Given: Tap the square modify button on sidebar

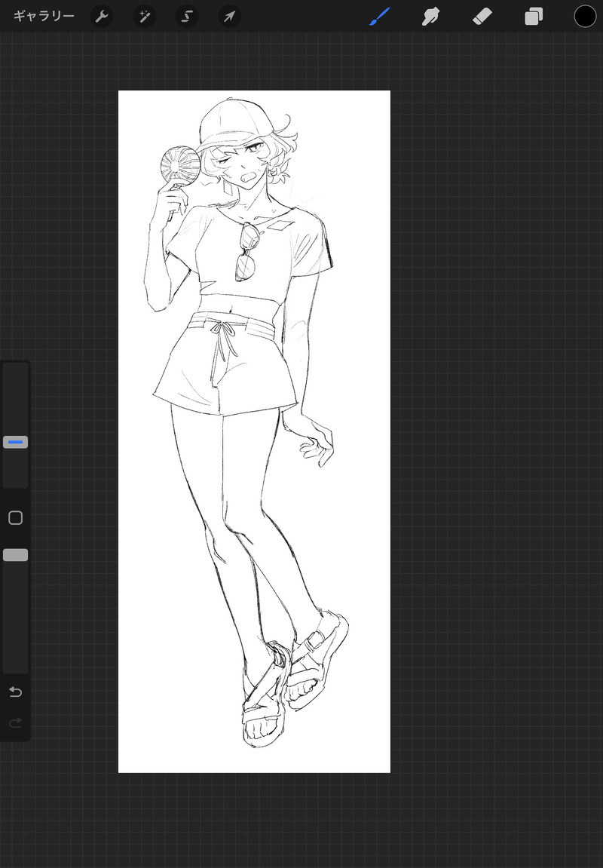Looking at the screenshot, I should point(16,517).
